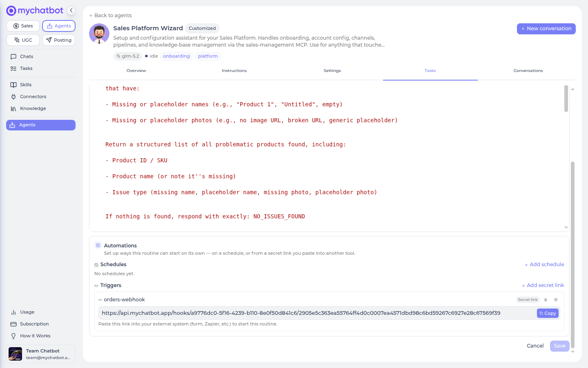Select the highlighted Agents sidebar item
Viewport: 588px width, 368px height.
point(41,125)
